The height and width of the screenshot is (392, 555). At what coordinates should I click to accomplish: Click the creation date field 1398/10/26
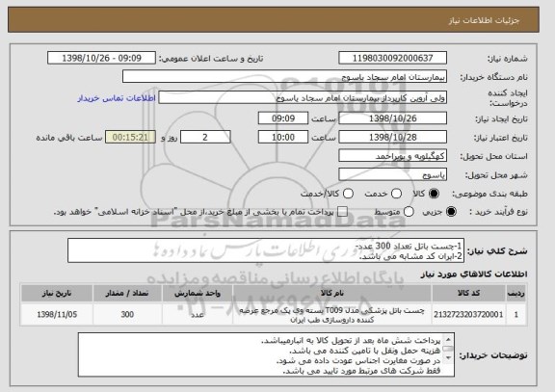392,118
